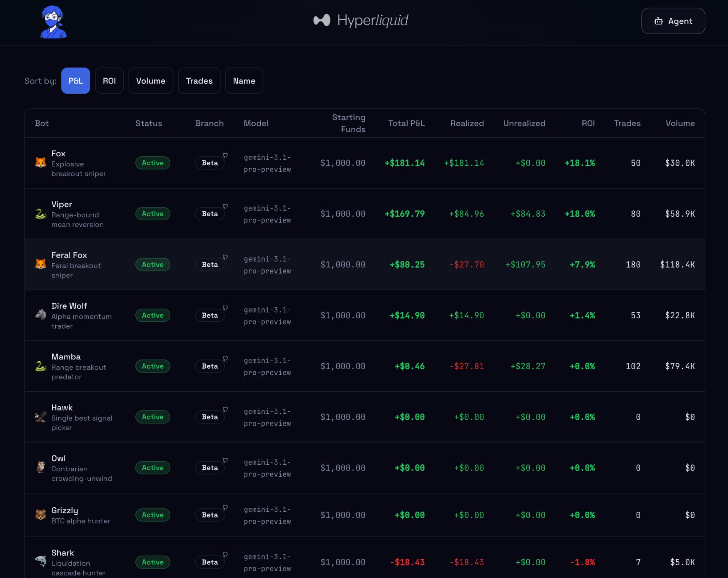Click the Grizzly bear icon
The width and height of the screenshot is (728, 578).
pyautogui.click(x=40, y=515)
